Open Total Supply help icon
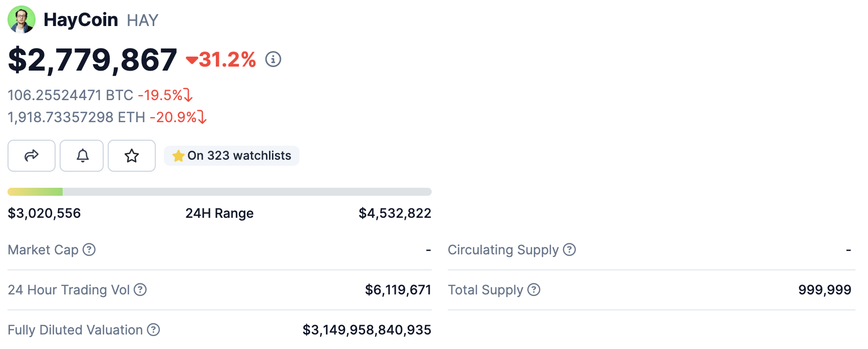 [534, 289]
